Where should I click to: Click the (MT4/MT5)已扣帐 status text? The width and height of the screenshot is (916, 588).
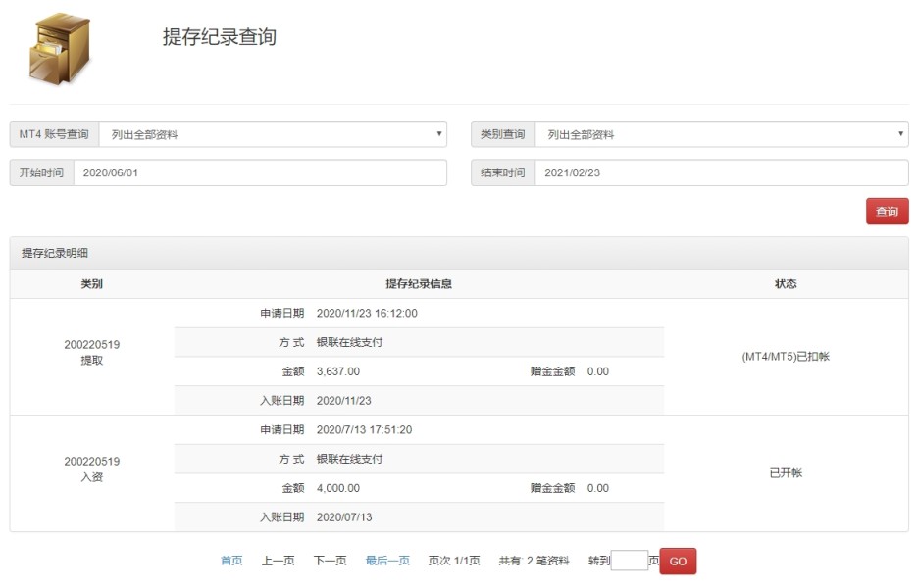tap(786, 357)
